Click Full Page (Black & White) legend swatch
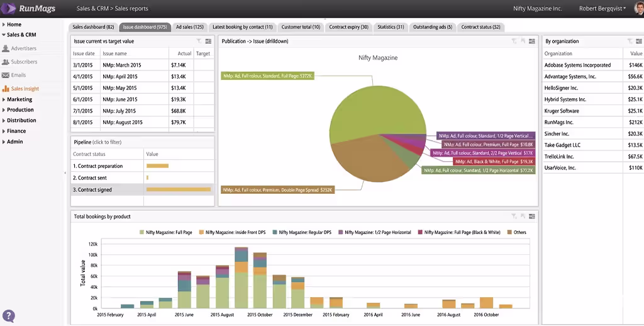The height and width of the screenshot is (326, 644). pos(420,232)
